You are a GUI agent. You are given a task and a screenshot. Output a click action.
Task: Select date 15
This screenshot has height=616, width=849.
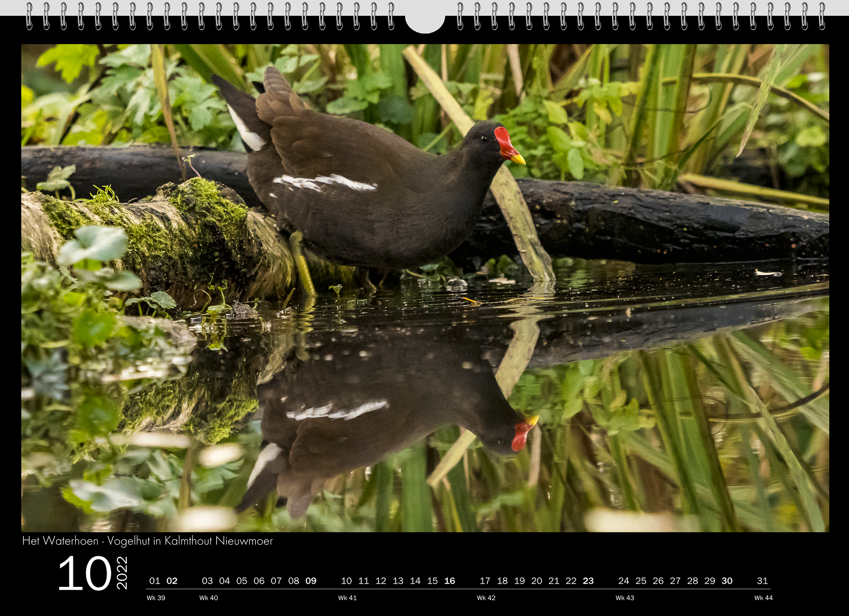432,581
